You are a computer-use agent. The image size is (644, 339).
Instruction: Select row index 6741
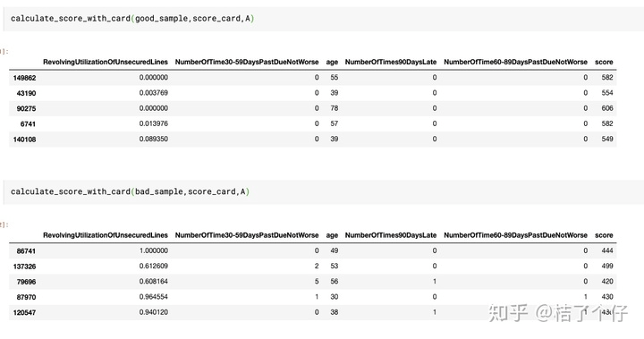(x=29, y=124)
